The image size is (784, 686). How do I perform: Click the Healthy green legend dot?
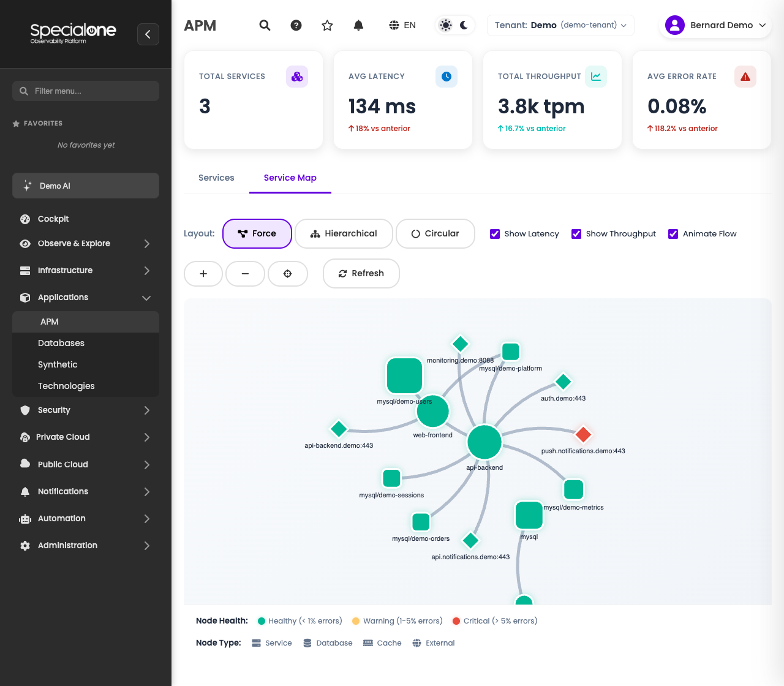[262, 621]
